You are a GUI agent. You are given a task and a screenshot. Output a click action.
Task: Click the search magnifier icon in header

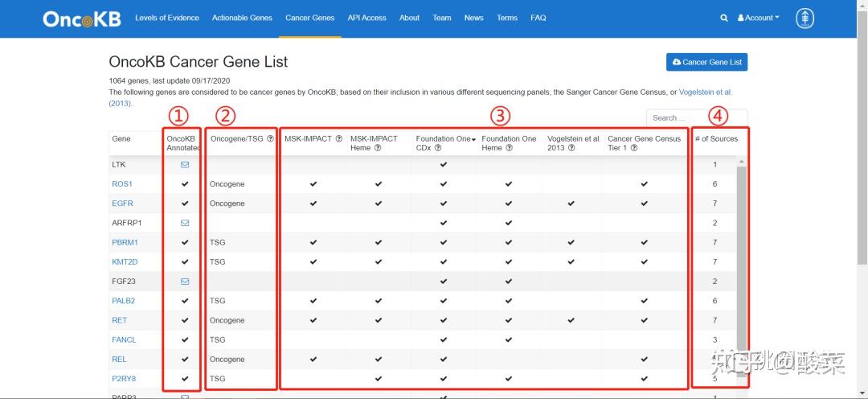point(723,18)
